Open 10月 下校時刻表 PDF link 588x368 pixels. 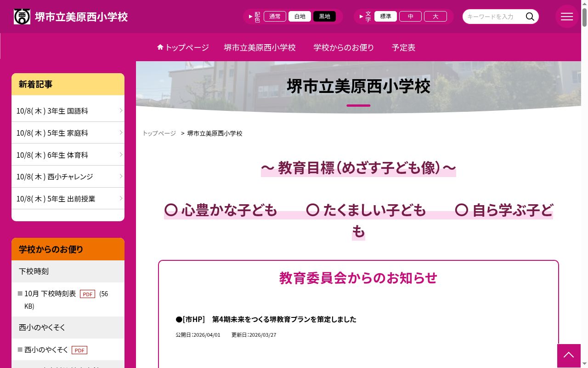(x=50, y=293)
